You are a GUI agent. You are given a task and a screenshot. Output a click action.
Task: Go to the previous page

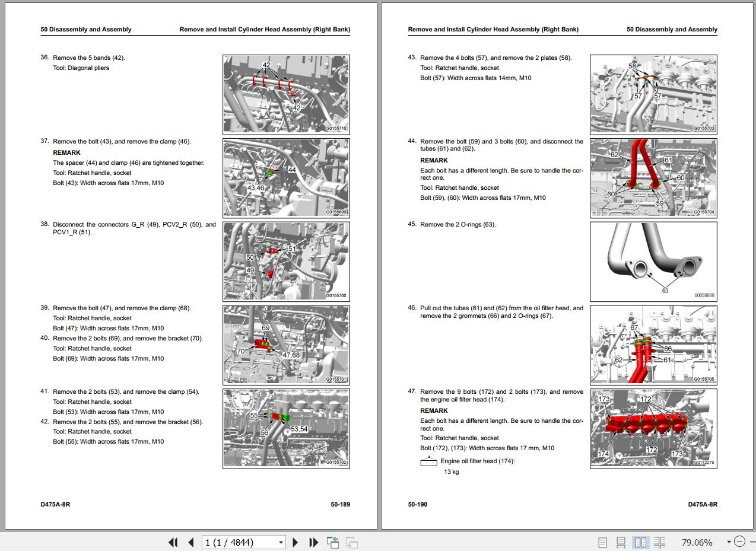191,542
